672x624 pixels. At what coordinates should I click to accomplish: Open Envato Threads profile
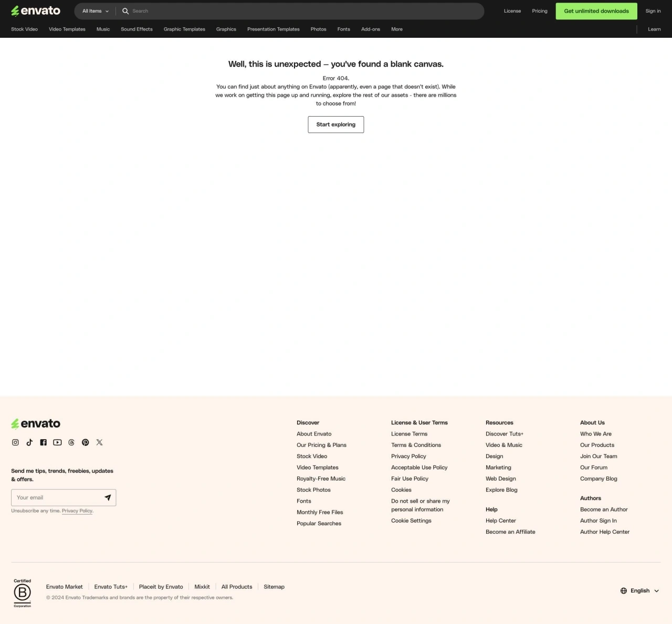click(71, 442)
